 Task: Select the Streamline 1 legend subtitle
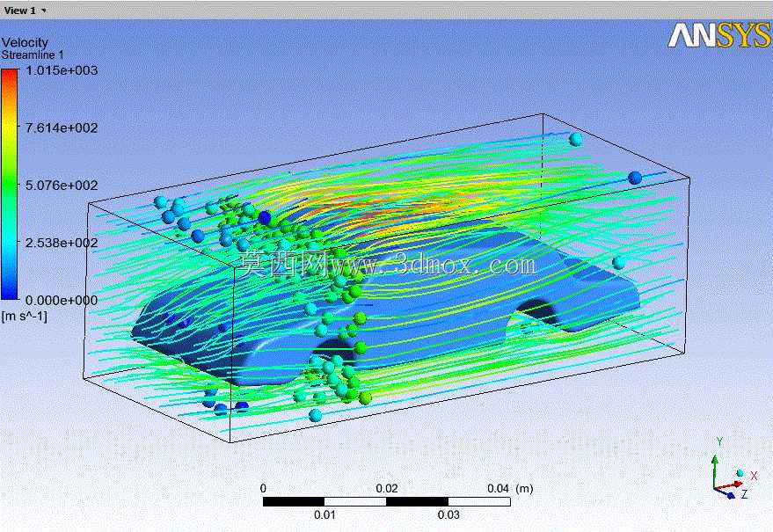[33, 55]
